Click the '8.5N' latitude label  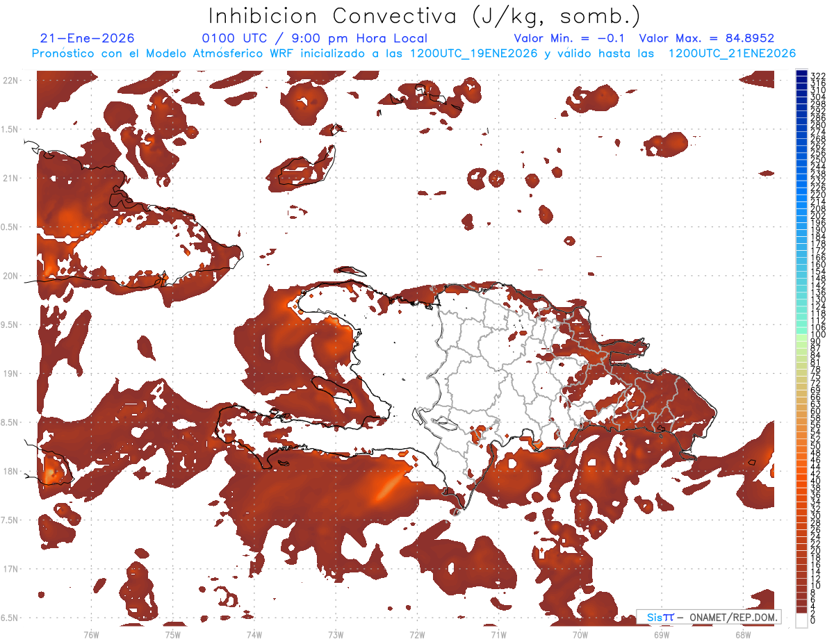point(10,422)
